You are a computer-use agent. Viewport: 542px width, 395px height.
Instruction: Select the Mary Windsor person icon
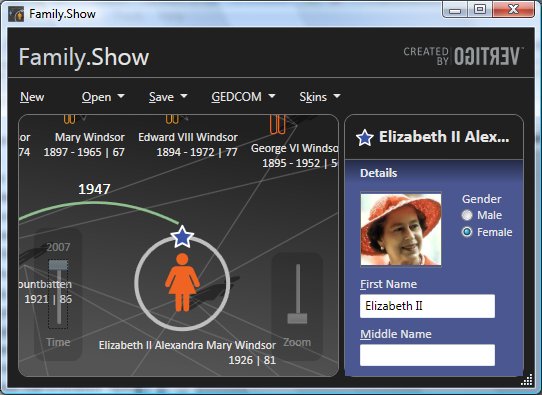[69, 119]
